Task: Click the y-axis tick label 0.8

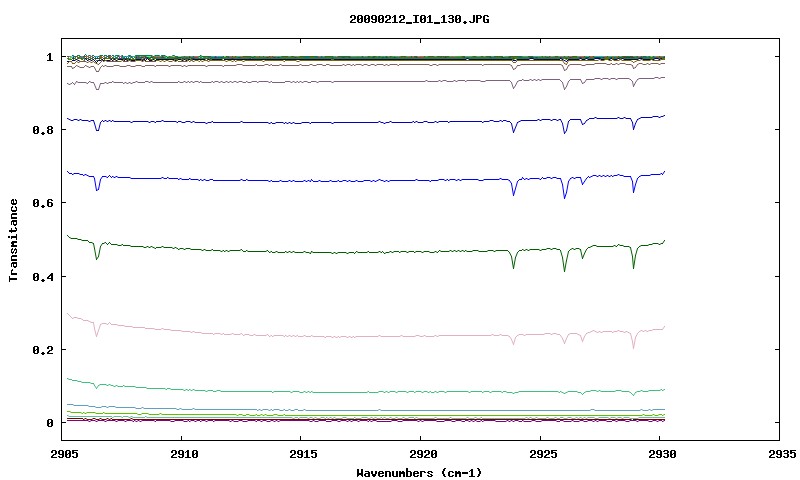Action: tap(43, 130)
